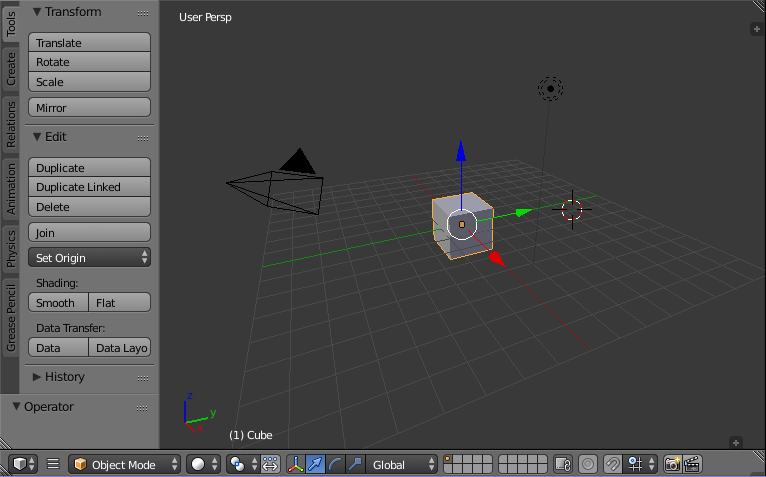Apply Smooth shading
This screenshot has height=477, width=766.
tap(59, 303)
